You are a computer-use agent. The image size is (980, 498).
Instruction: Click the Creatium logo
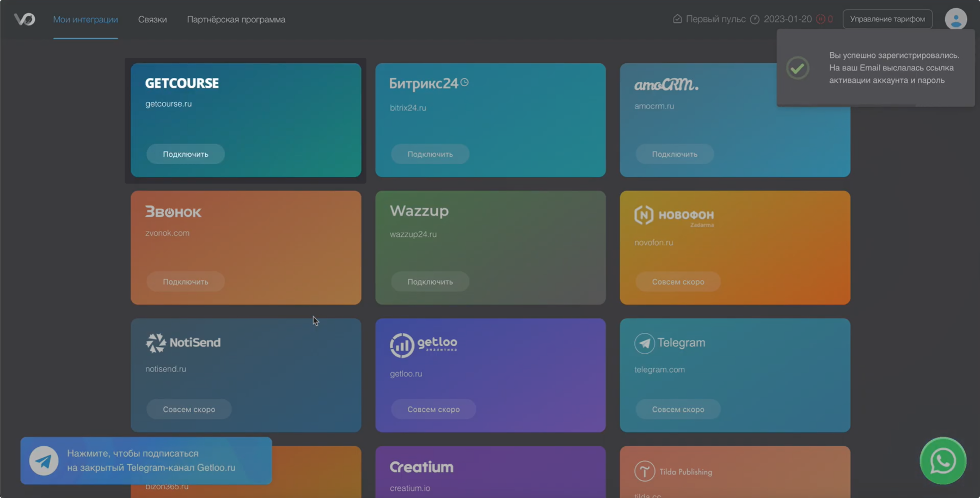pos(421,467)
